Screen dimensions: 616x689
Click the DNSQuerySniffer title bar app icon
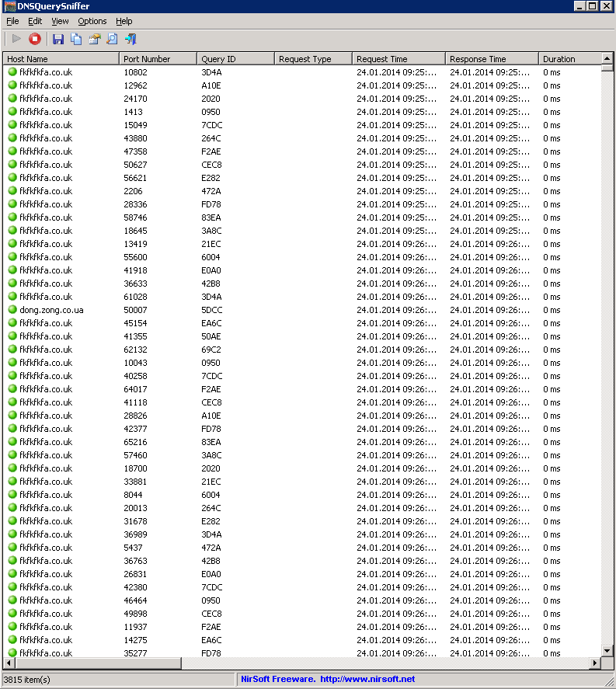click(x=9, y=6)
